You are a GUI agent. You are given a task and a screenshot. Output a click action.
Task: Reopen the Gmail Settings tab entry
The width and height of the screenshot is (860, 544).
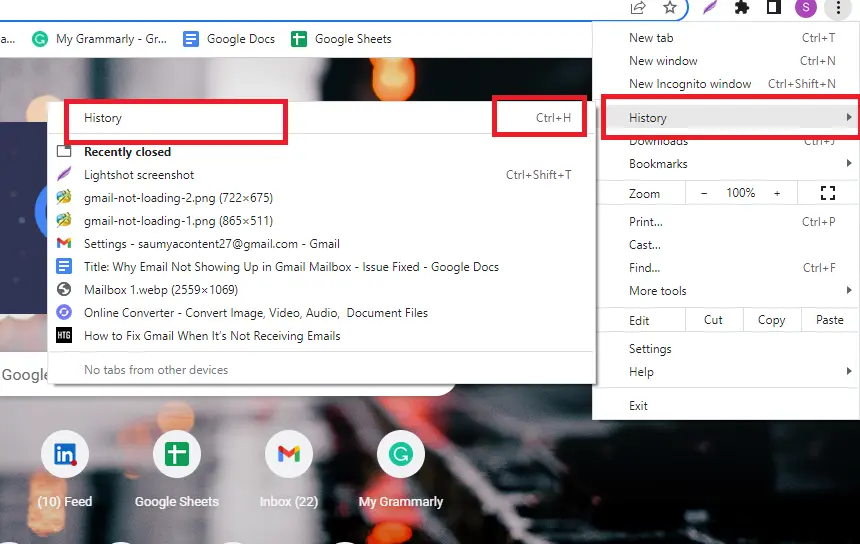[x=322, y=244]
